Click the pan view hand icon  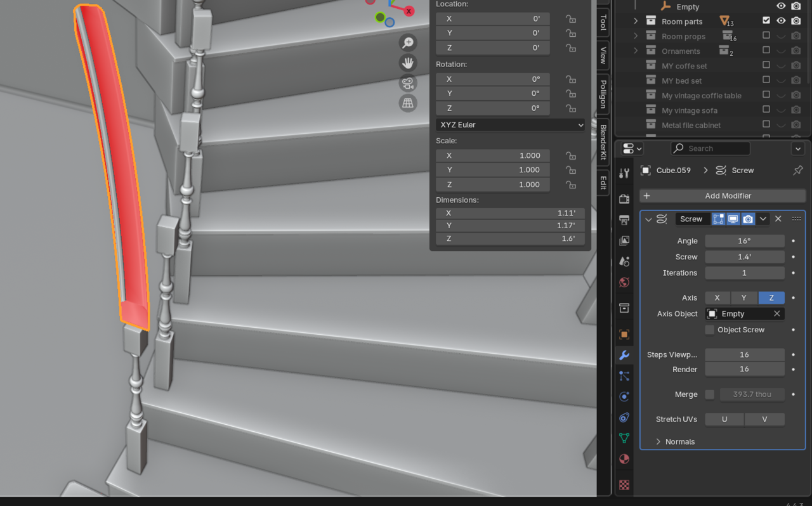408,63
